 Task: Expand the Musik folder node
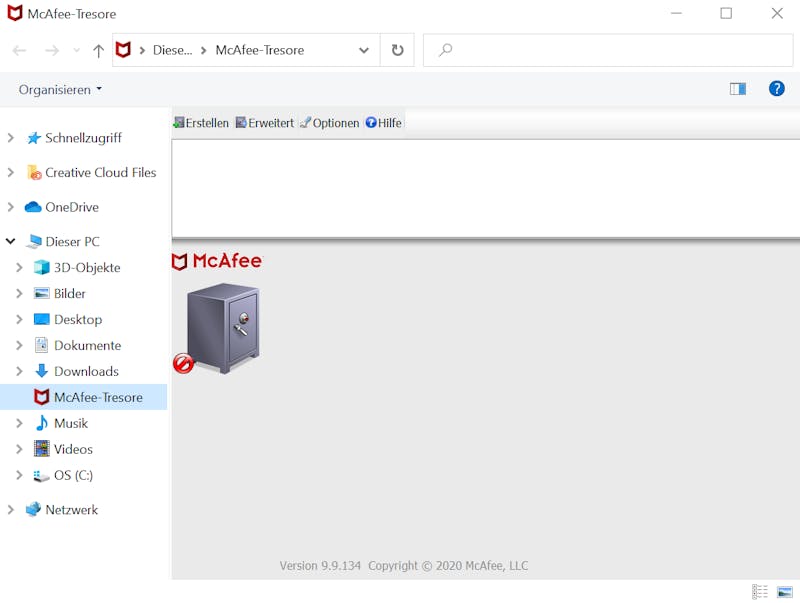pyautogui.click(x=19, y=423)
